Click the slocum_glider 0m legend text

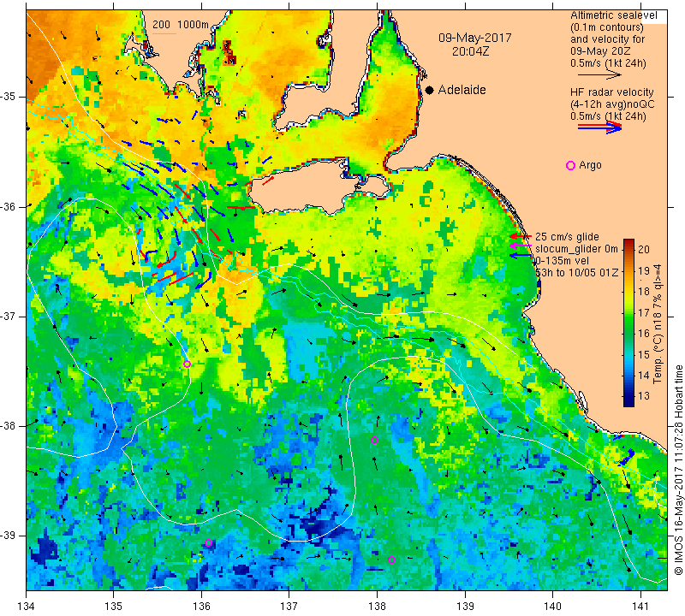coord(576,249)
